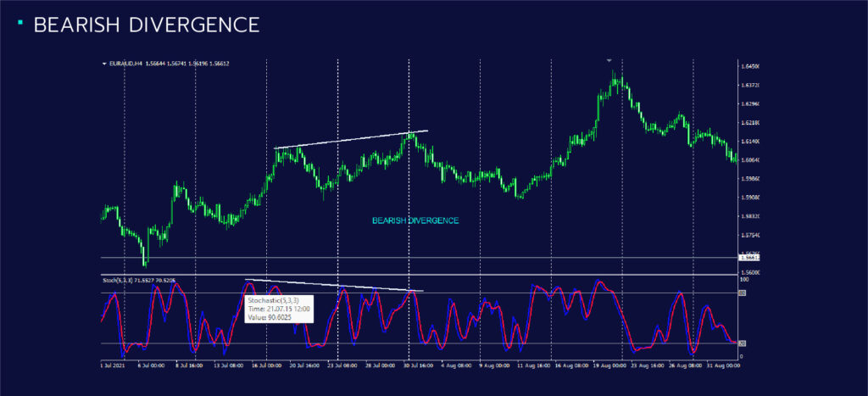The image size is (868, 396).
Task: Click the 1.6450 price axis label
Action: (x=749, y=65)
